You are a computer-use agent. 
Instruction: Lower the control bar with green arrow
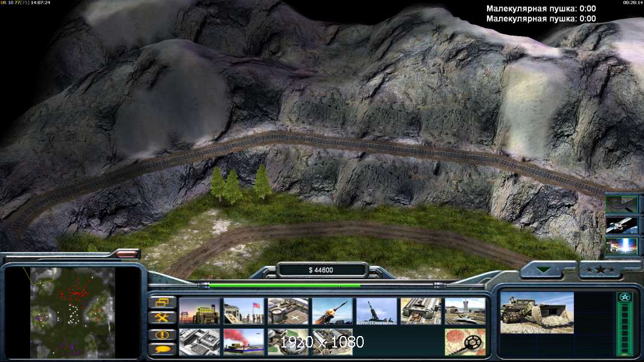coord(544,270)
